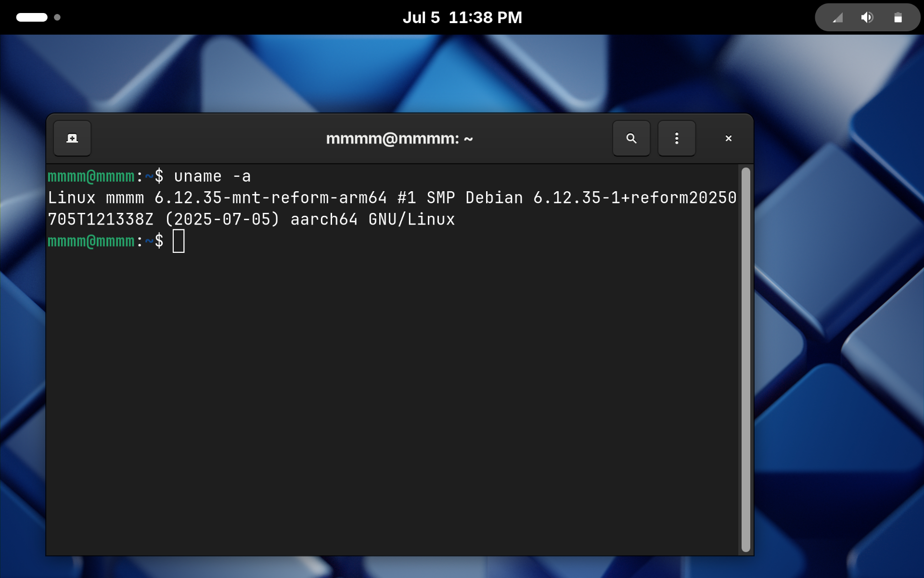Open the Activities overview pill
The image size is (924, 578).
click(x=32, y=17)
